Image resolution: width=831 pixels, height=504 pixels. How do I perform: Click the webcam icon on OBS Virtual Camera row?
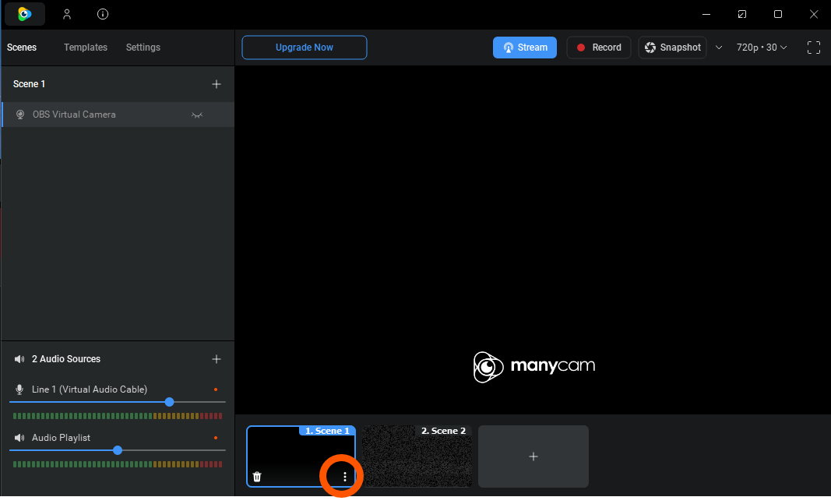point(20,115)
